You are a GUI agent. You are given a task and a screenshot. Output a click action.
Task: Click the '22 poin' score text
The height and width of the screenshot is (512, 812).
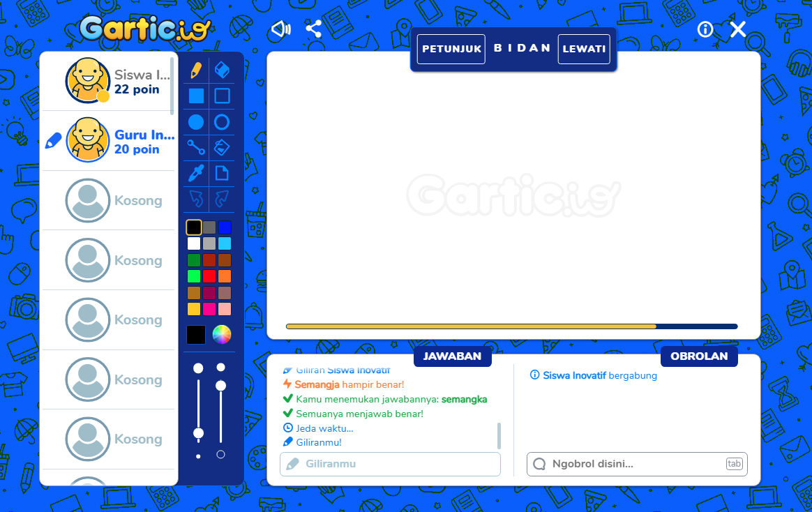(137, 89)
